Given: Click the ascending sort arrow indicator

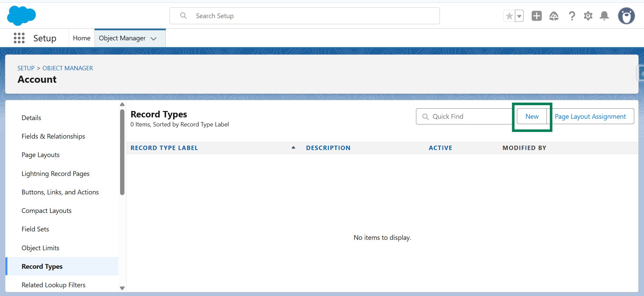Looking at the screenshot, I should point(293,147).
